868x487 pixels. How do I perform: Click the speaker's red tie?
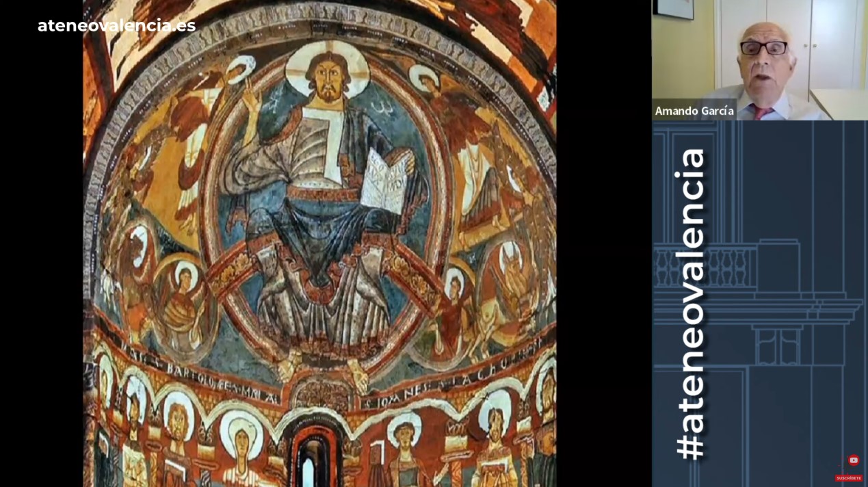coord(761,111)
